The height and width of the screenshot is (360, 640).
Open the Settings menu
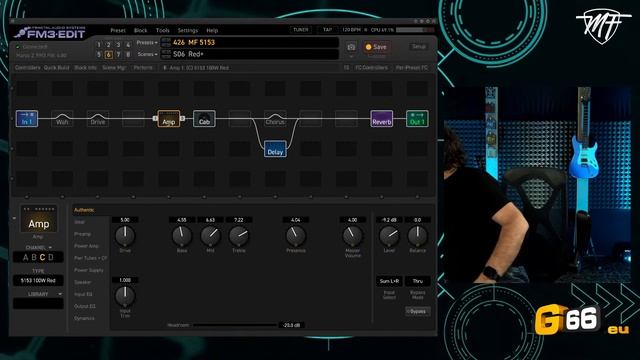[x=188, y=30]
